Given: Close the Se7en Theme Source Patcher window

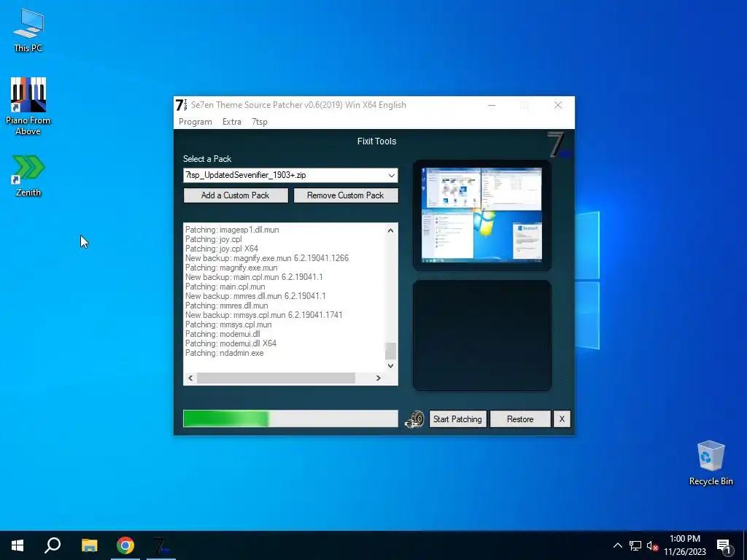Looking at the screenshot, I should tap(558, 105).
